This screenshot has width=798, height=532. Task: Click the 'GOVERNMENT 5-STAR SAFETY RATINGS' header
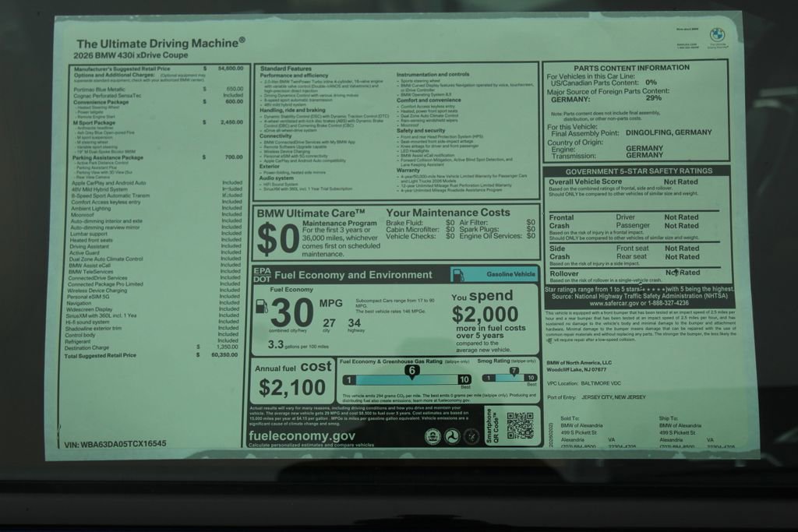[x=639, y=171]
